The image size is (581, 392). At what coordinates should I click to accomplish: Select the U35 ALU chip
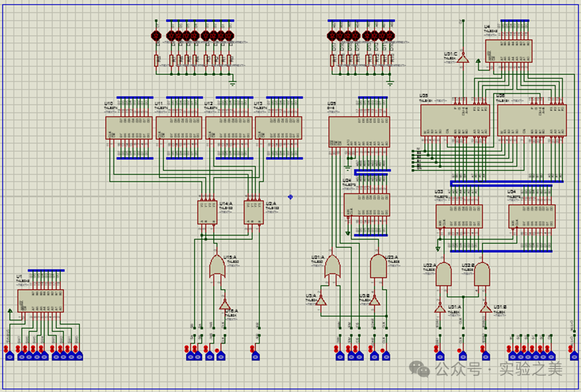(455, 120)
